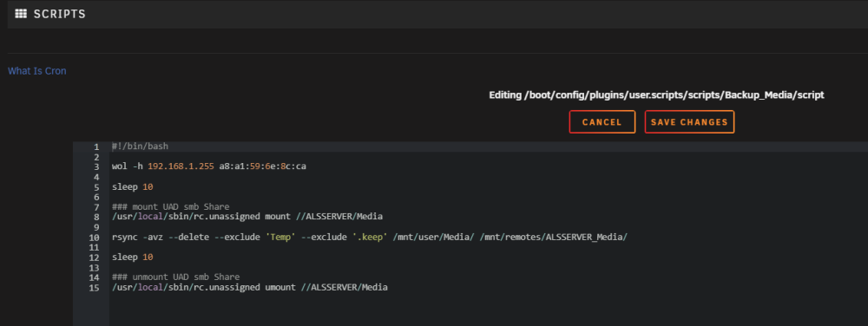Click the 192.168.1.255 broadcast address
The width and height of the screenshot is (868, 326).
[181, 166]
